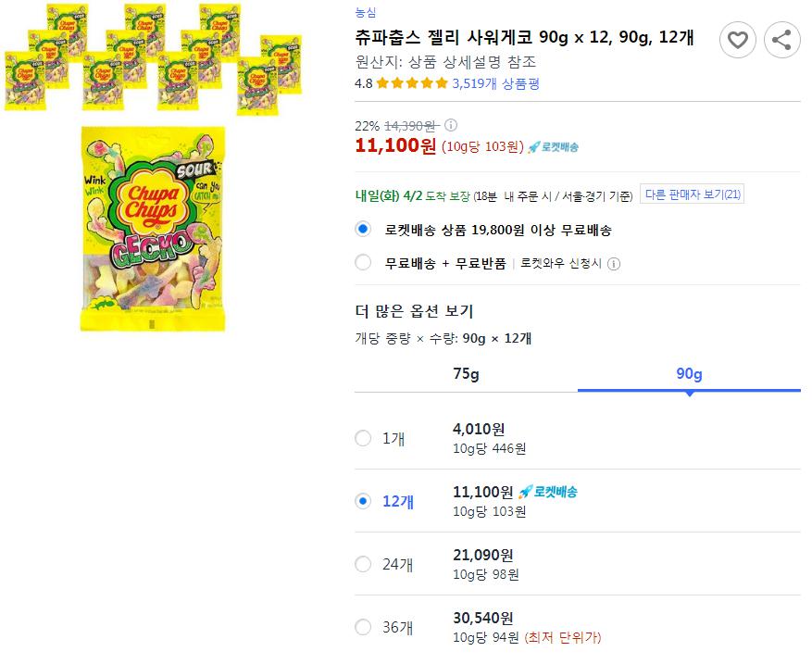Viewport: 812px width, 664px height.
Task: Click info icon beside original price 14,390원
Action: pos(451,125)
